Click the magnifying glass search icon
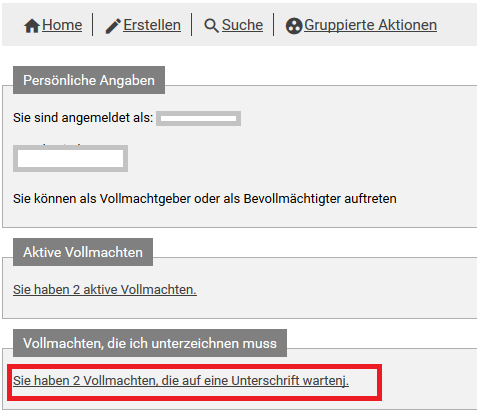Viewport: 477px width, 416px height. pyautogui.click(x=211, y=26)
